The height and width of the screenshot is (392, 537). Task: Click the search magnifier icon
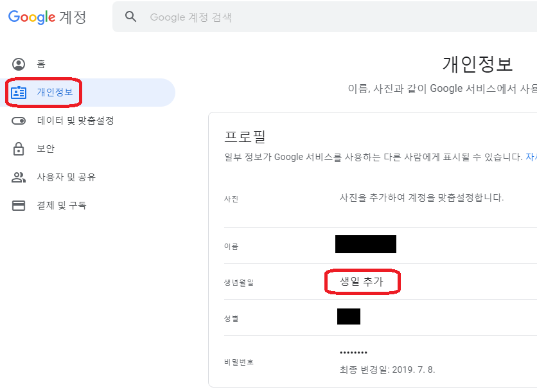pos(130,17)
